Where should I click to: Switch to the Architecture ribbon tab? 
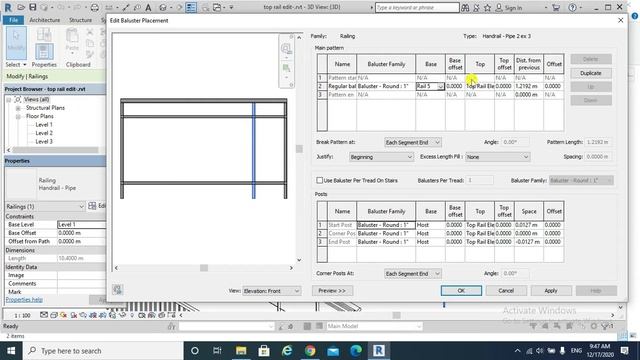click(x=44, y=20)
